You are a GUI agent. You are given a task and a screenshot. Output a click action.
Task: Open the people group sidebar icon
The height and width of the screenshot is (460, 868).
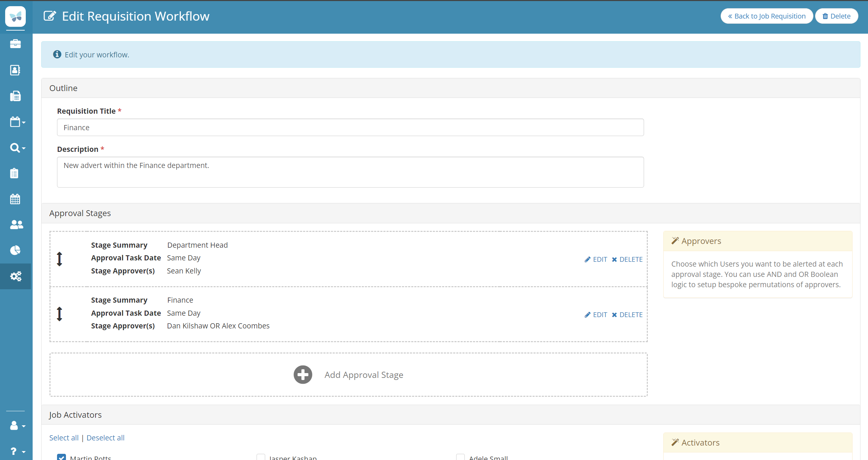pos(16,225)
